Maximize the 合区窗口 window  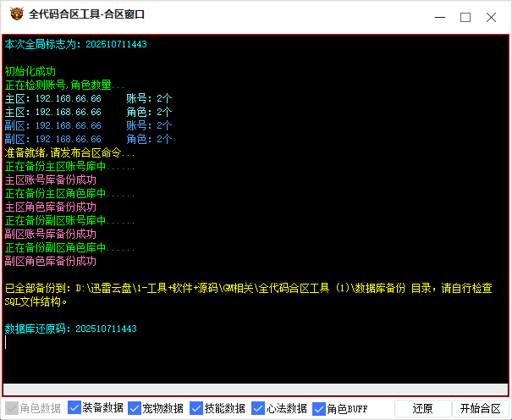pos(465,16)
